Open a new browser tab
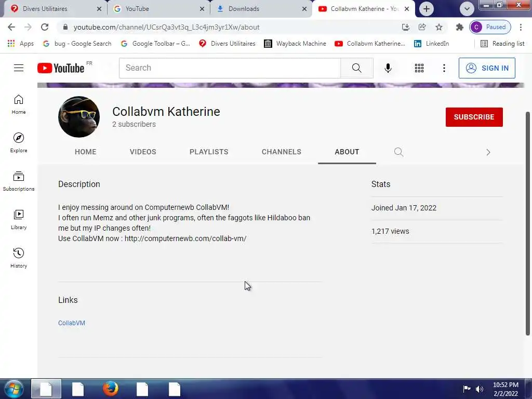The height and width of the screenshot is (399, 532). click(427, 9)
